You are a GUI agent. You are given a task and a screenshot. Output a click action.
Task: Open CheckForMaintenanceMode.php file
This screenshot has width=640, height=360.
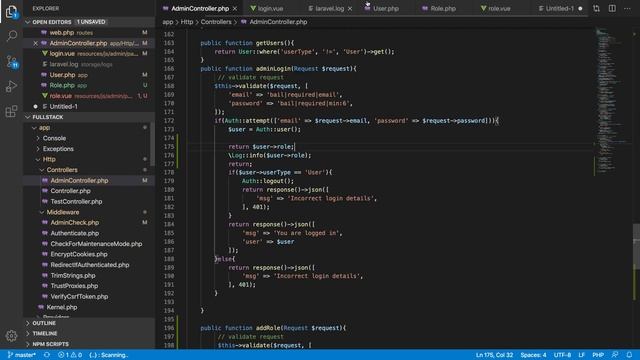pos(96,244)
